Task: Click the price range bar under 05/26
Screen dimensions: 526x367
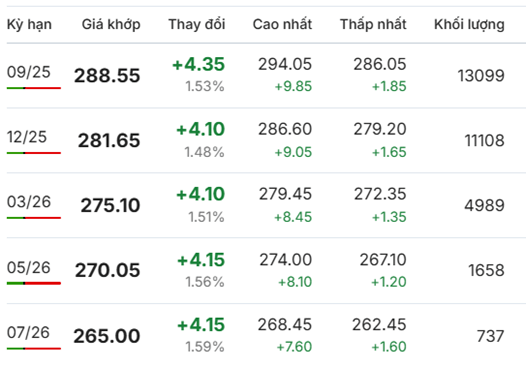Action: coord(34,283)
